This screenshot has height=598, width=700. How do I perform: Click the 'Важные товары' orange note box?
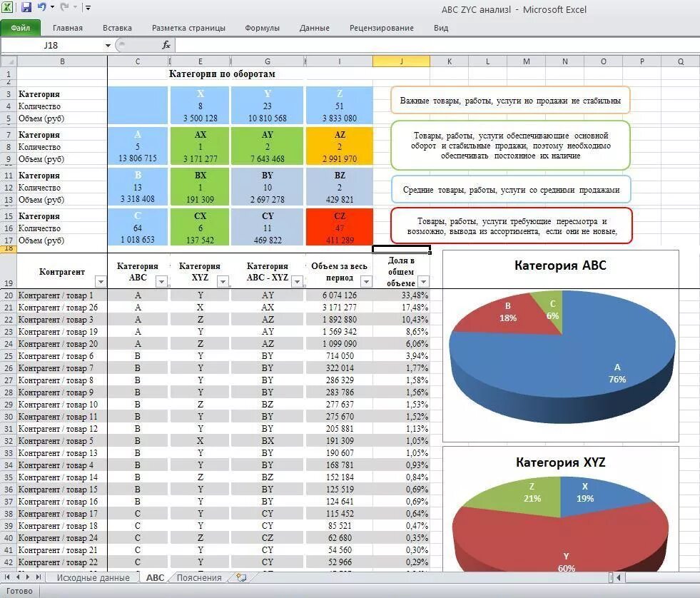coord(510,101)
